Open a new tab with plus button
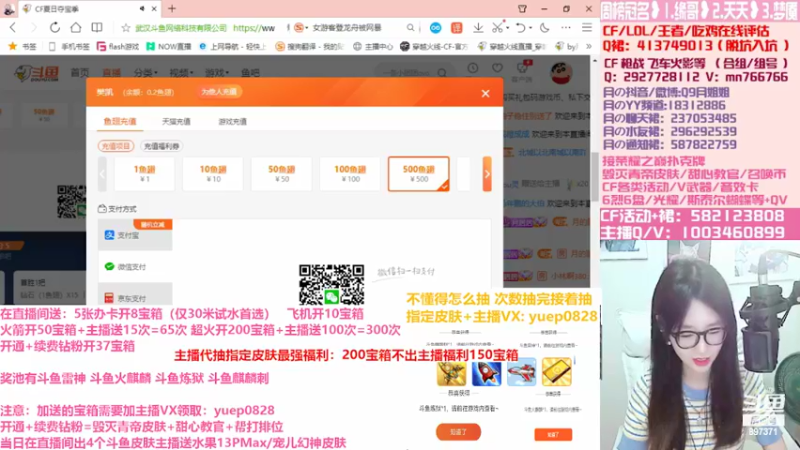The width and height of the screenshot is (800, 450). point(172,9)
